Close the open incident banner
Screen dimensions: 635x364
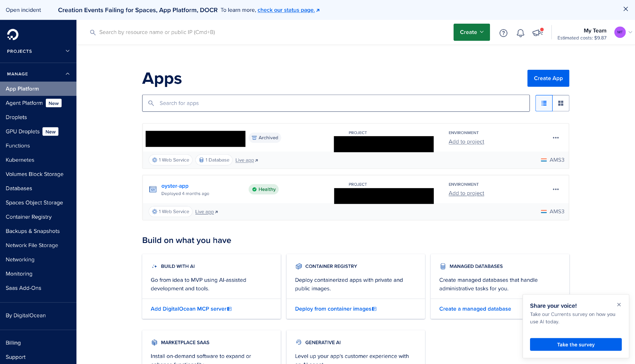tap(626, 9)
